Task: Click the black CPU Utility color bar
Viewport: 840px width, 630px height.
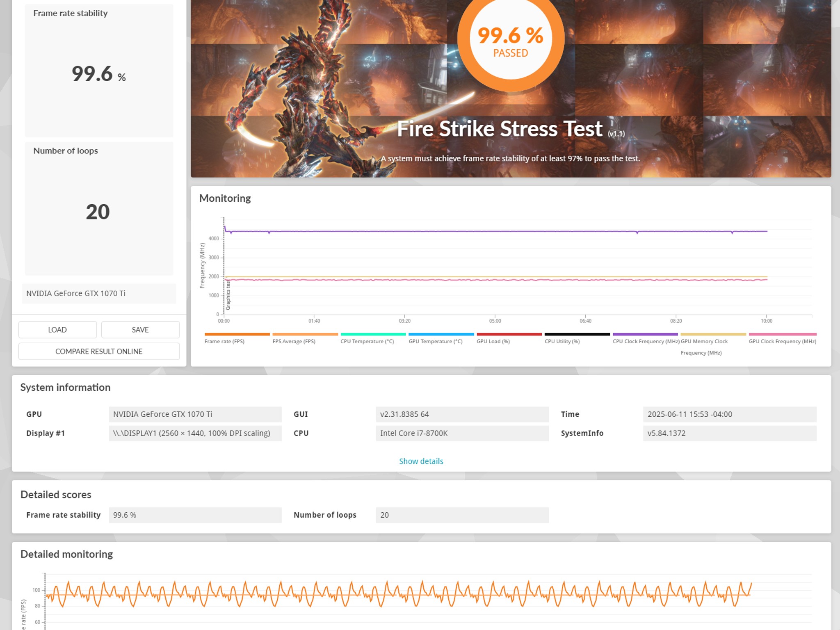Action: pyautogui.click(x=577, y=334)
